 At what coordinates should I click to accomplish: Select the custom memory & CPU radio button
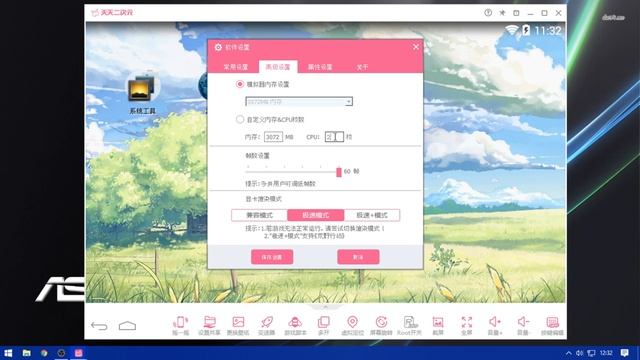(x=240, y=119)
